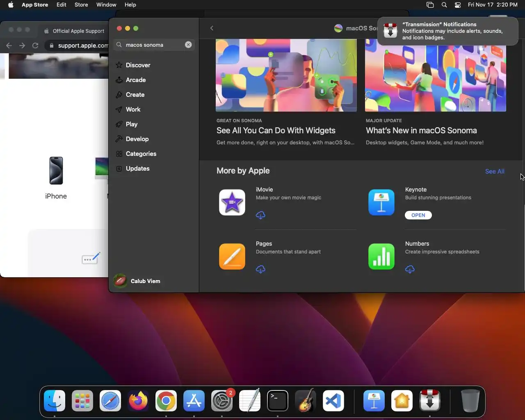Open Trash in the Dock
Viewport: 525px width, 420px height.
coord(470,401)
